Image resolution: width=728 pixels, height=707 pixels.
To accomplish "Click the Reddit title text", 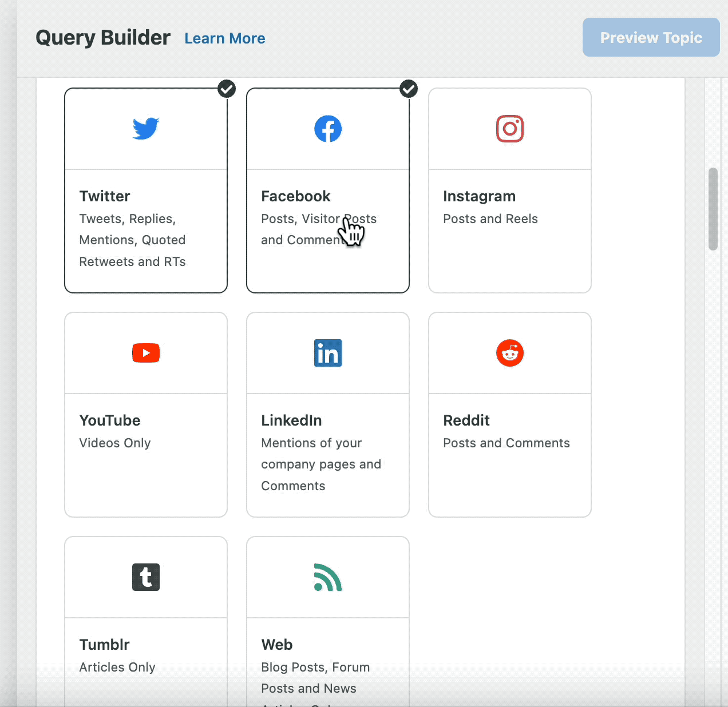I will click(x=466, y=420).
